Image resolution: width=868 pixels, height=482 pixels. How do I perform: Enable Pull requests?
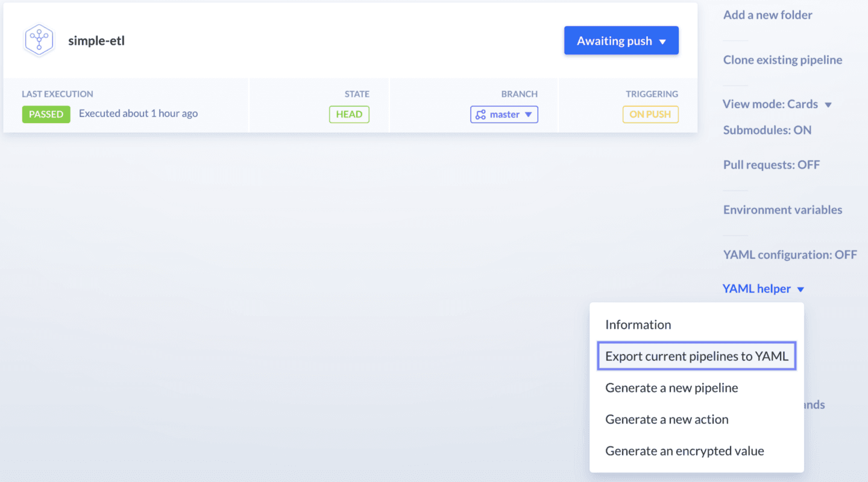click(772, 164)
